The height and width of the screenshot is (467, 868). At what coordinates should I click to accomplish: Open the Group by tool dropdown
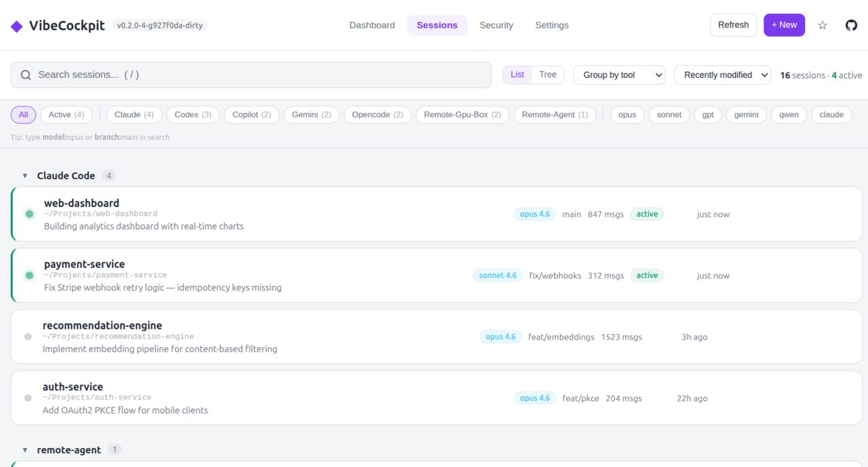point(618,75)
